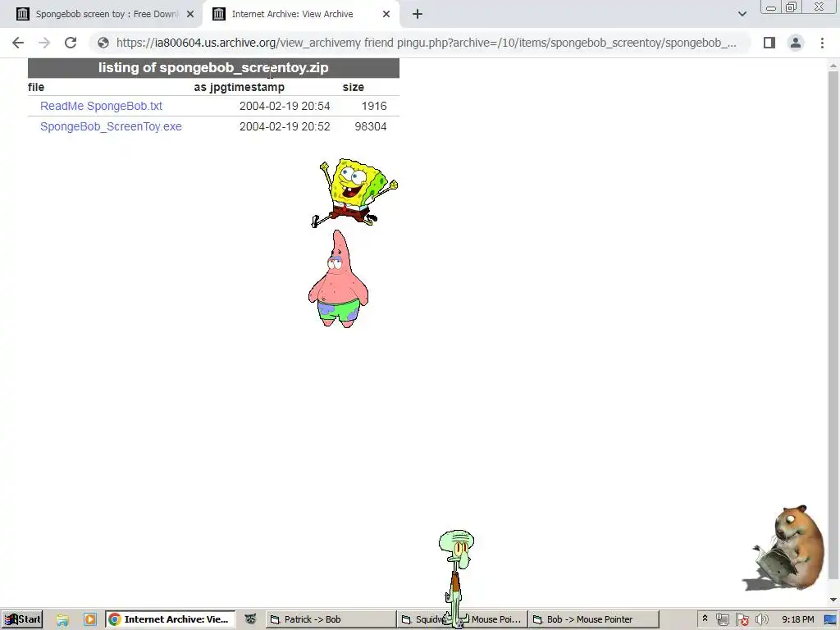Click the 98304 size value
This screenshot has width=840, height=630.
point(371,126)
